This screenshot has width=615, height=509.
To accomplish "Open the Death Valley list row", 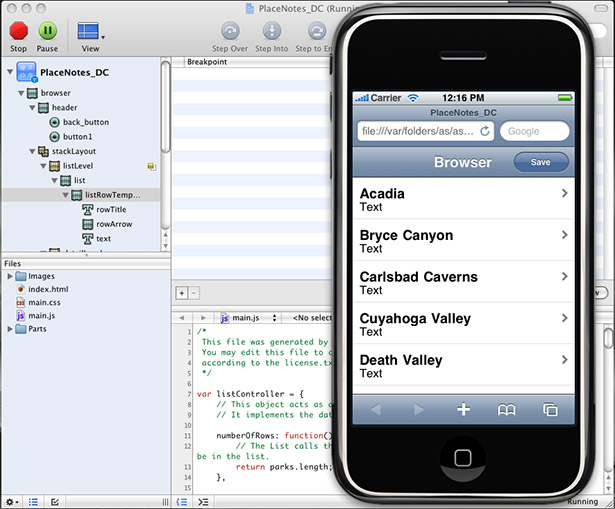I will click(464, 365).
